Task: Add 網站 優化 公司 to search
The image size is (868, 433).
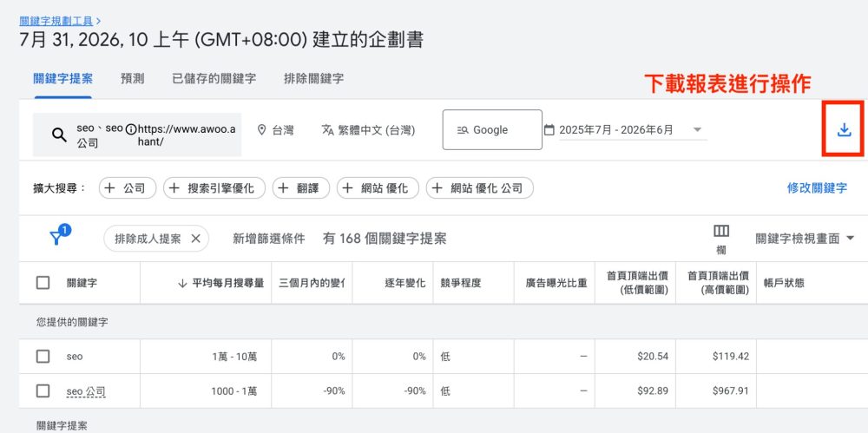Action: pyautogui.click(x=479, y=188)
